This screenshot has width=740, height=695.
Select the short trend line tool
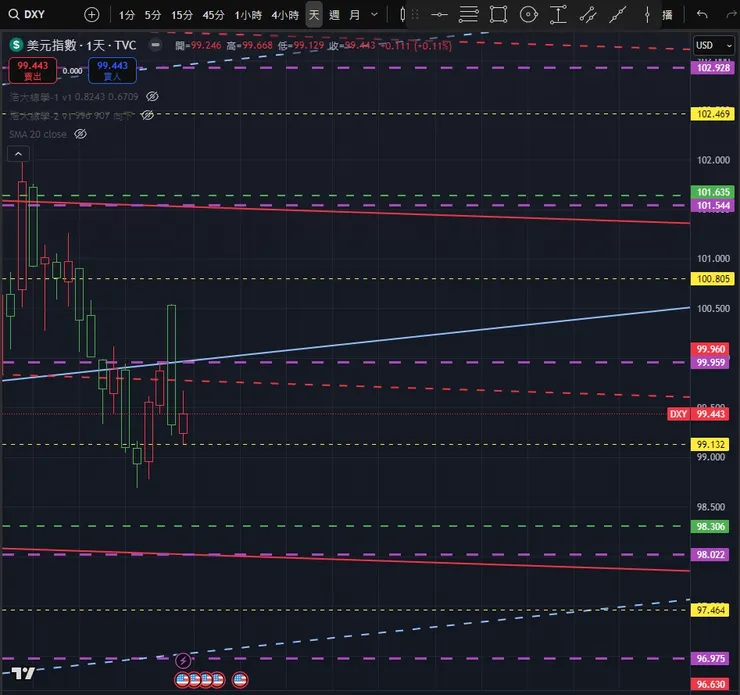[x=588, y=15]
